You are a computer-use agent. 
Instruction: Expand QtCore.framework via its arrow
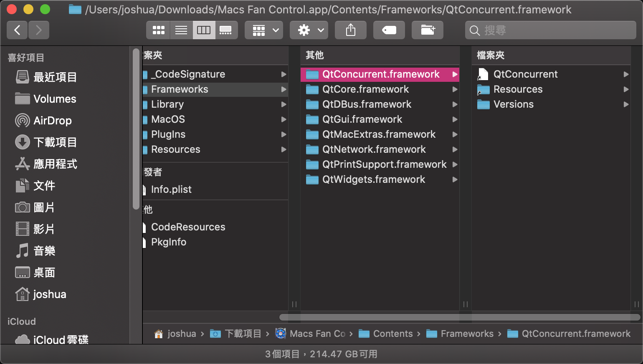(455, 89)
